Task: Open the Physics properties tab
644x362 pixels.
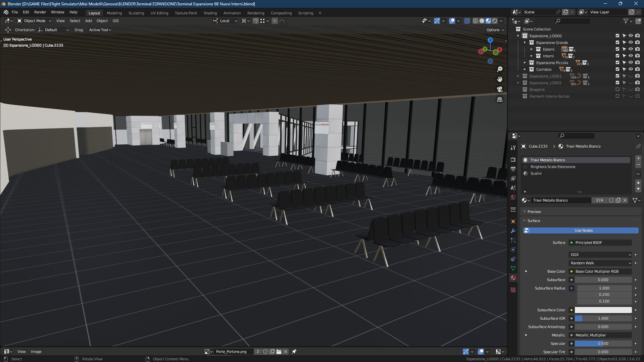Action: click(513, 250)
